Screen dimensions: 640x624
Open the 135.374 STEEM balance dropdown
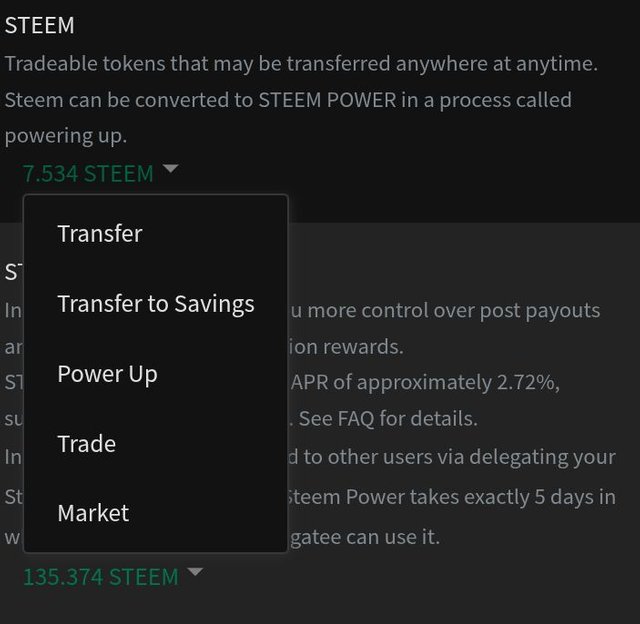100,577
